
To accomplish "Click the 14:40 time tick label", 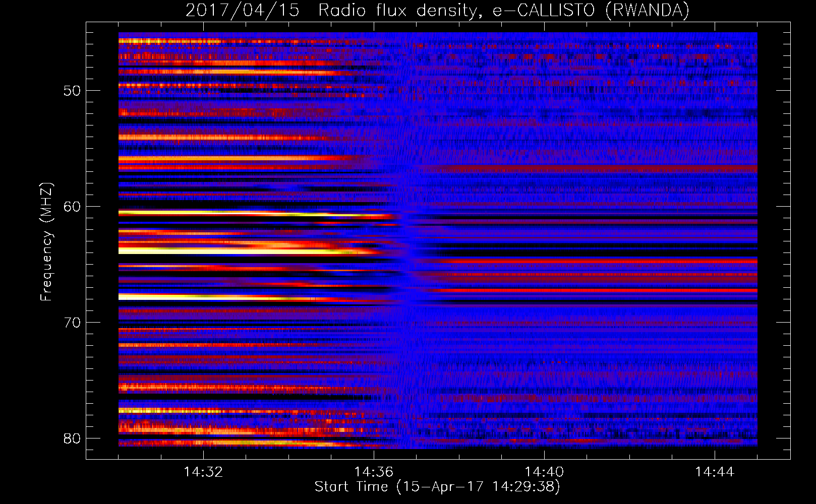I will (544, 472).
